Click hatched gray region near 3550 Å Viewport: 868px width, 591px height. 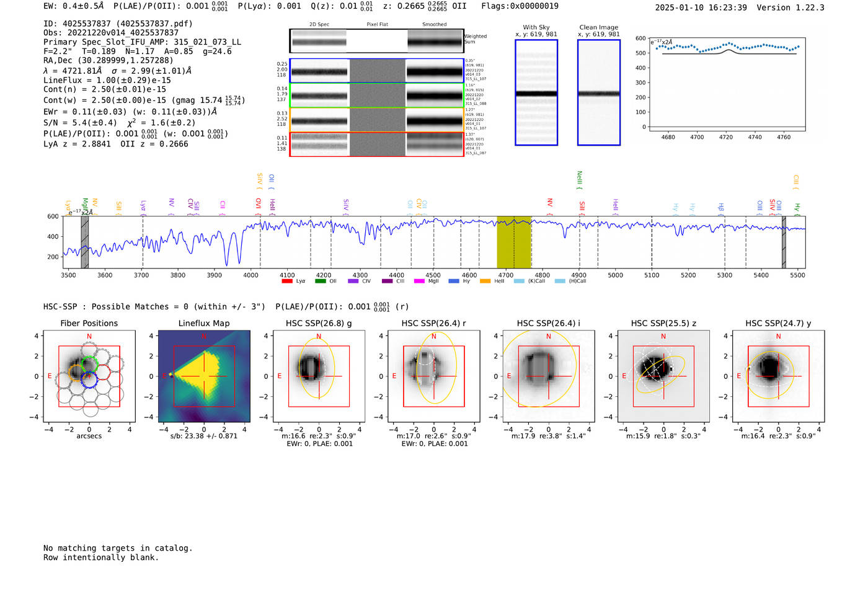coord(85,242)
